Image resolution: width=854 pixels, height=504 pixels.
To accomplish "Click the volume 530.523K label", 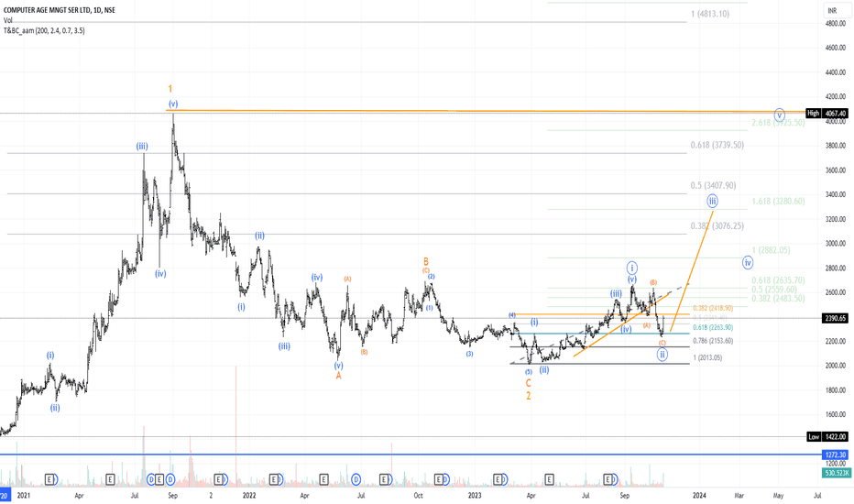I will [835, 473].
